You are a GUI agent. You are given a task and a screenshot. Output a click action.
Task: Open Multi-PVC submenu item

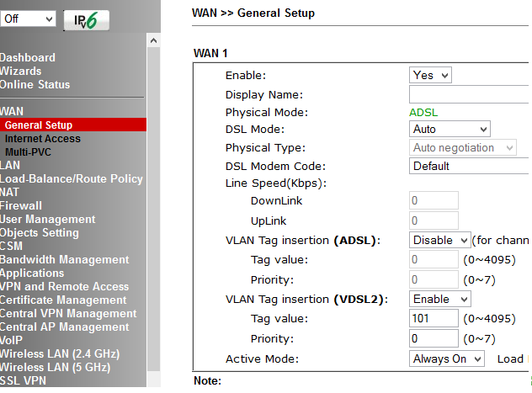pos(29,151)
